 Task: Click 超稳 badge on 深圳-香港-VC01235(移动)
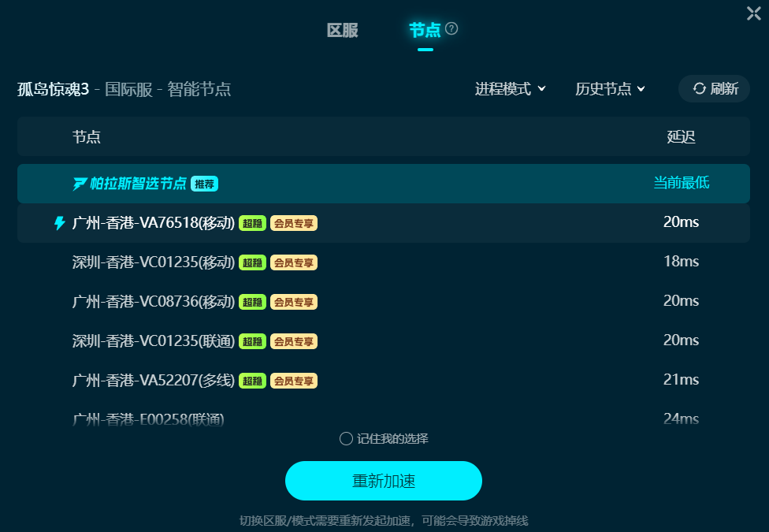coord(253,262)
